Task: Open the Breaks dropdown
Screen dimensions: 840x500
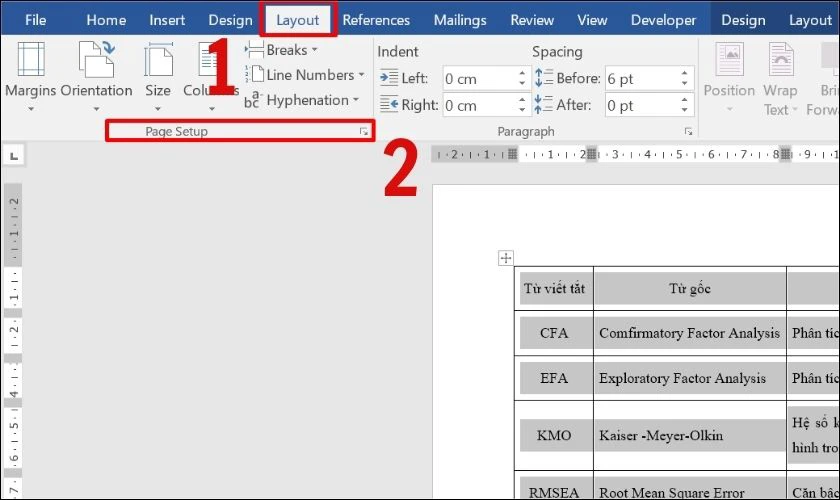Action: (282, 50)
